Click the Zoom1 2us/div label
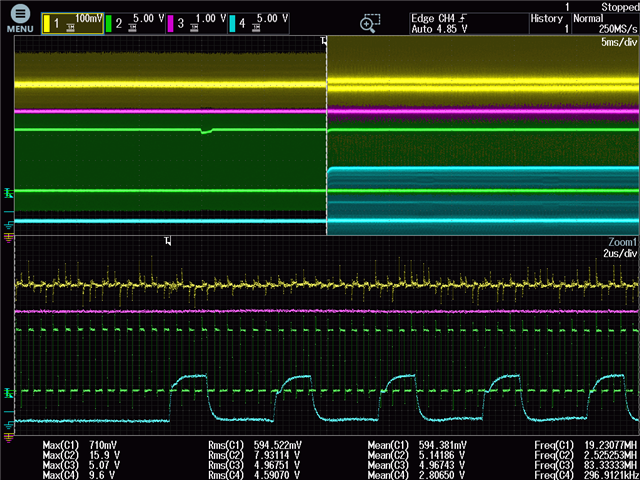The width and height of the screenshot is (640, 480). [x=618, y=253]
